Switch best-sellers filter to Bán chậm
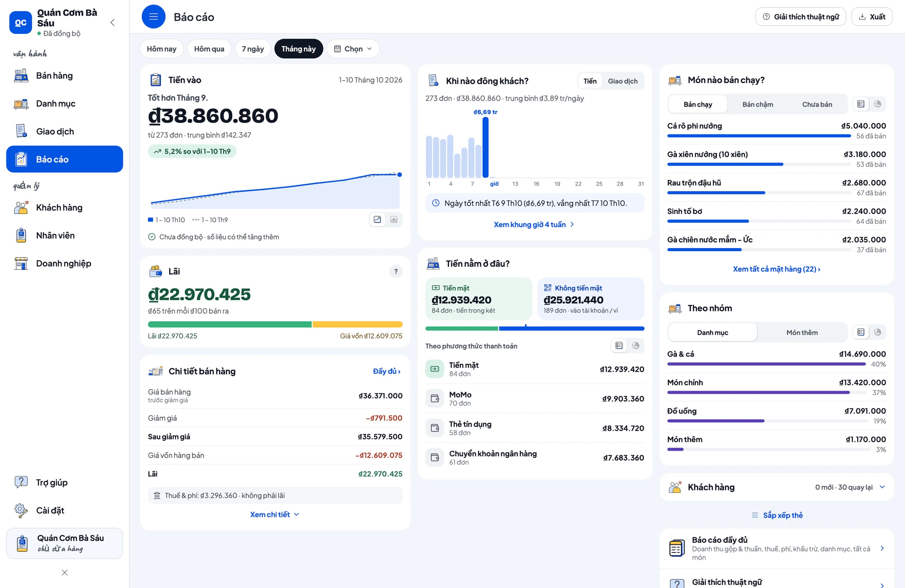This screenshot has height=588, width=905. tap(758, 104)
